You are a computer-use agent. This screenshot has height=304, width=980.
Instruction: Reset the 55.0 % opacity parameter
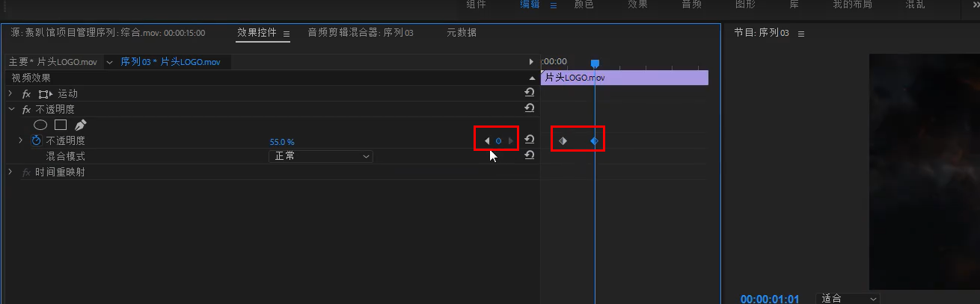(529, 140)
